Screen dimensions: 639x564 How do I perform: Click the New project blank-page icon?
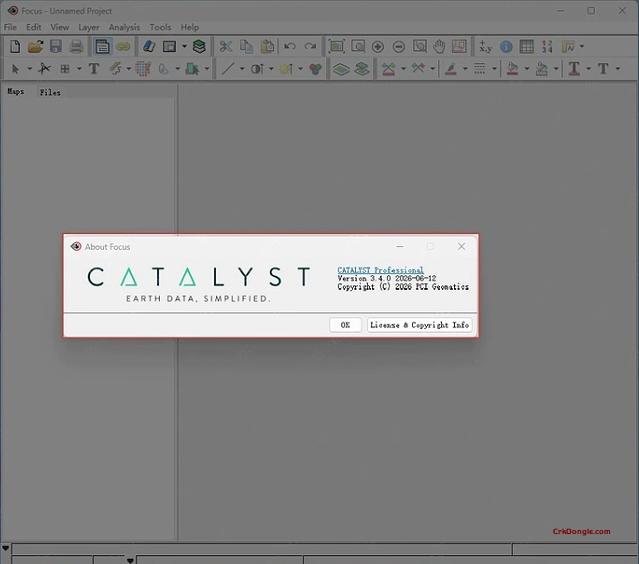pos(15,46)
